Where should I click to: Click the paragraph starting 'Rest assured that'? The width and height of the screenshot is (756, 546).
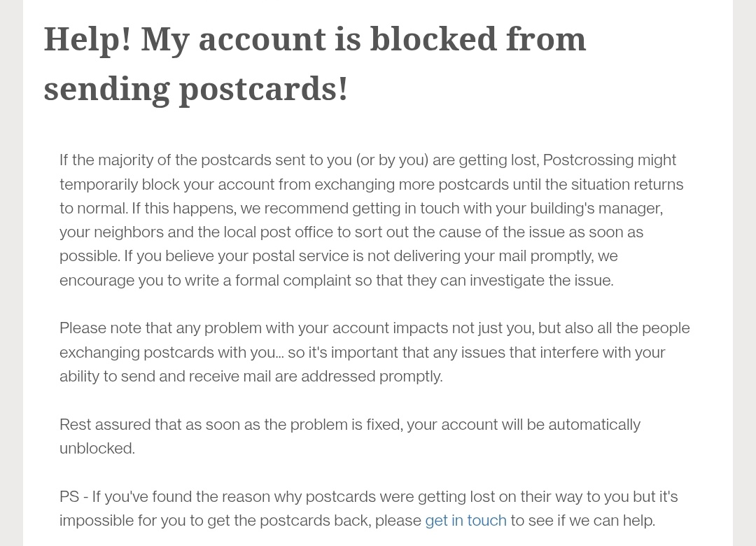(349, 425)
